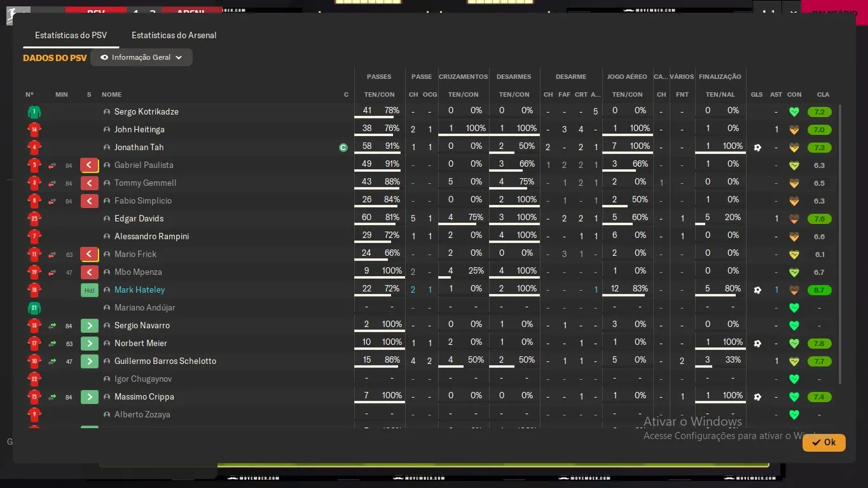
Task: Click the person icon beside Edgar Davids
Action: pos(107,219)
